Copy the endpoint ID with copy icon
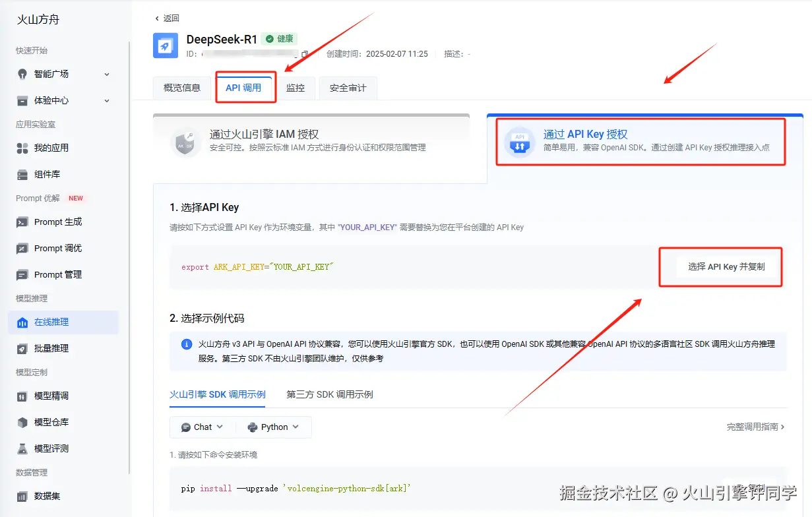 click(305, 54)
